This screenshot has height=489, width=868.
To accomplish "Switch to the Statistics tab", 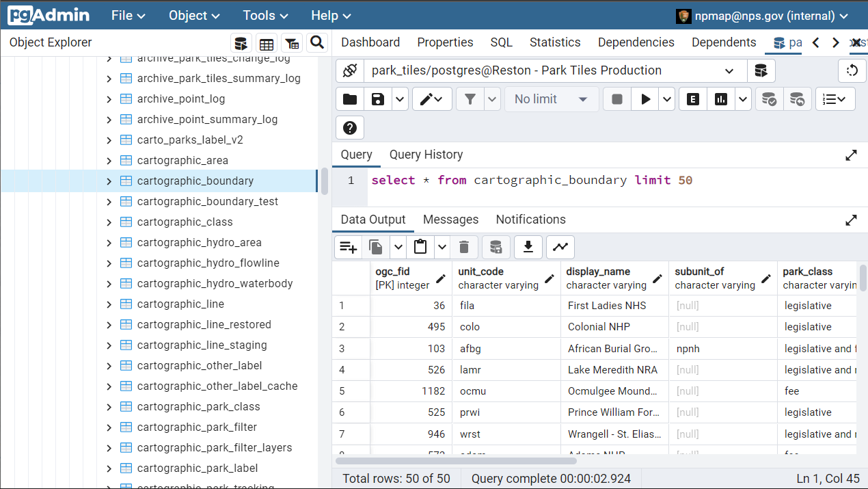I will tap(555, 42).
